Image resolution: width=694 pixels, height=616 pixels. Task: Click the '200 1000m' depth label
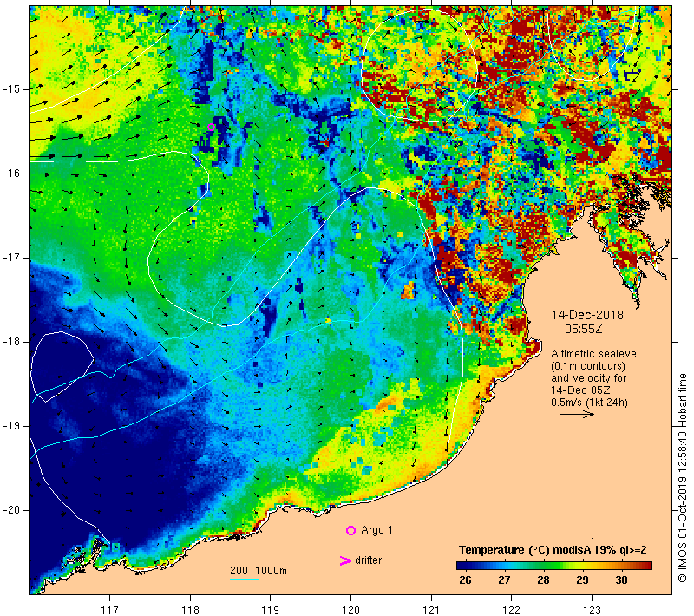point(259,570)
